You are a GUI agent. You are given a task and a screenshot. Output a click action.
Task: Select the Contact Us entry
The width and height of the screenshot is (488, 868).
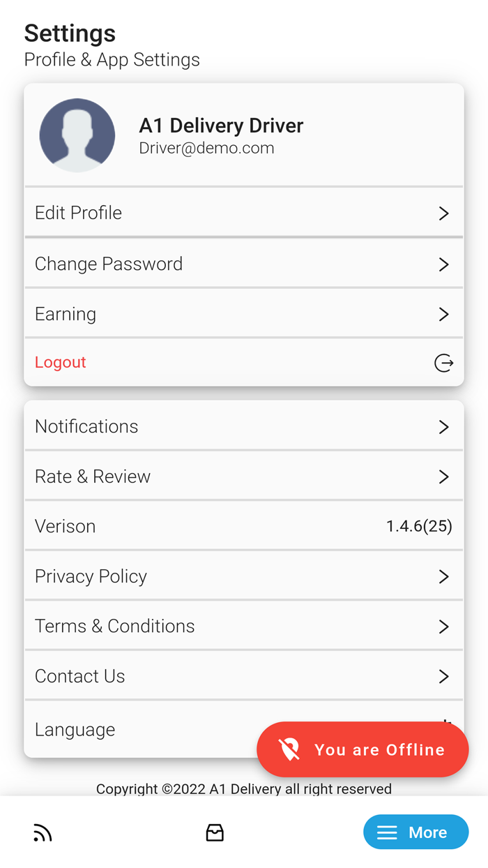click(x=80, y=676)
